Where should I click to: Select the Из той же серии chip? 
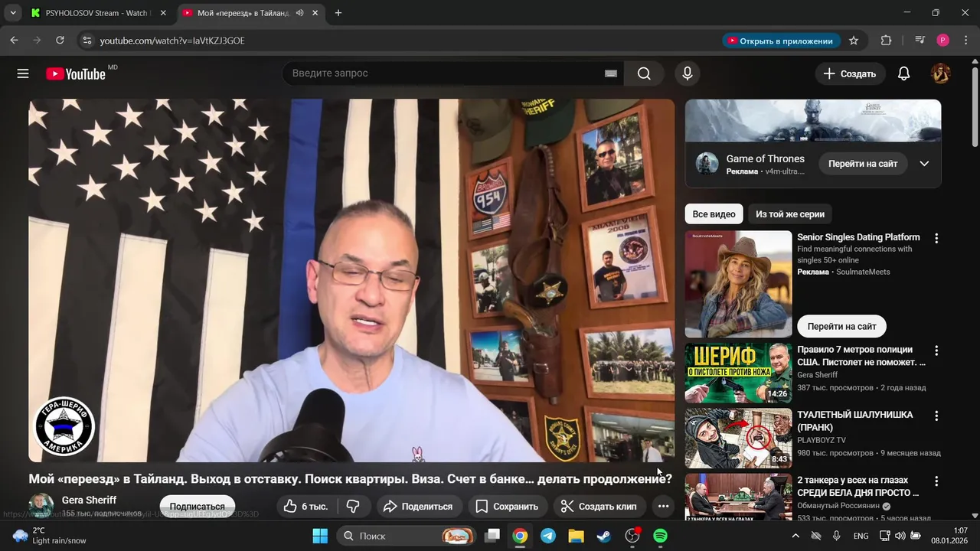(x=790, y=214)
